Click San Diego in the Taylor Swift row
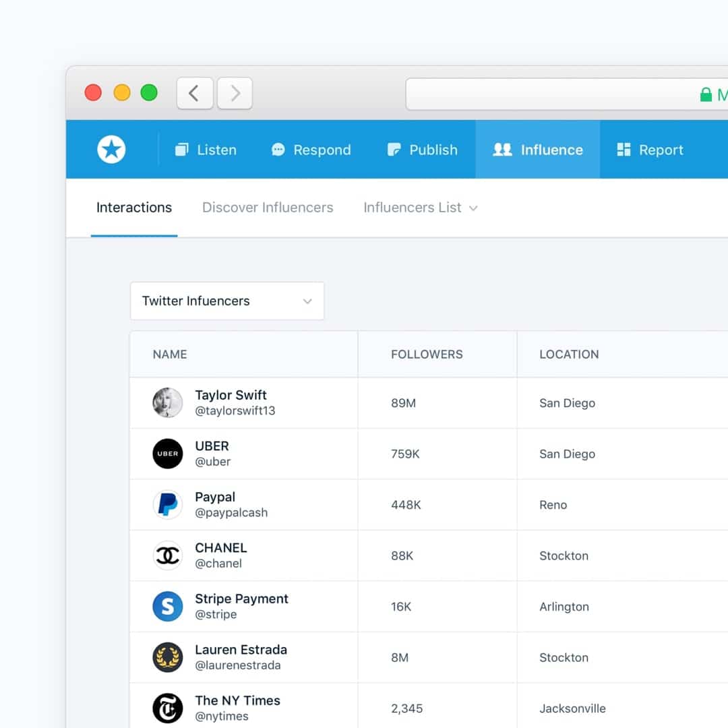The width and height of the screenshot is (728, 728). [x=568, y=403]
